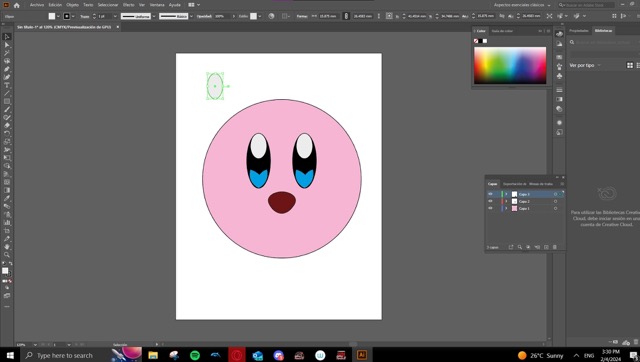Screen dimensions: 640x362
Task: Click the target circle for Capa 1
Action: pyautogui.click(x=556, y=208)
